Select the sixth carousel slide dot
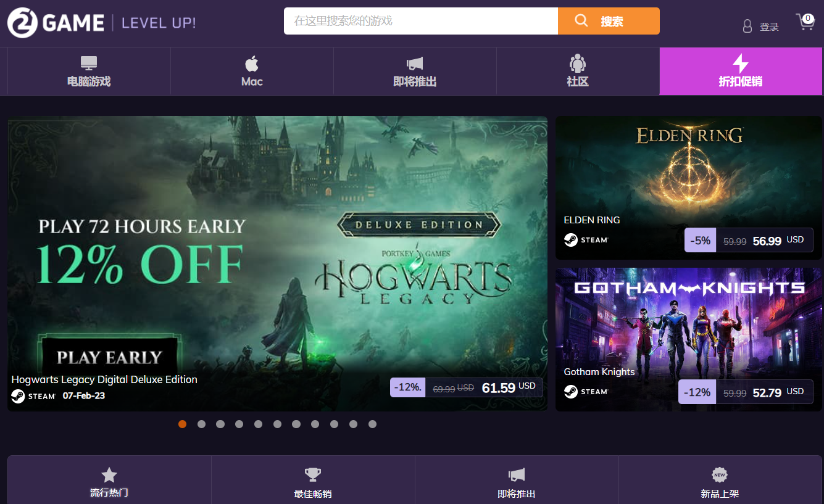Viewport: 824px width, 504px height. pos(277,424)
